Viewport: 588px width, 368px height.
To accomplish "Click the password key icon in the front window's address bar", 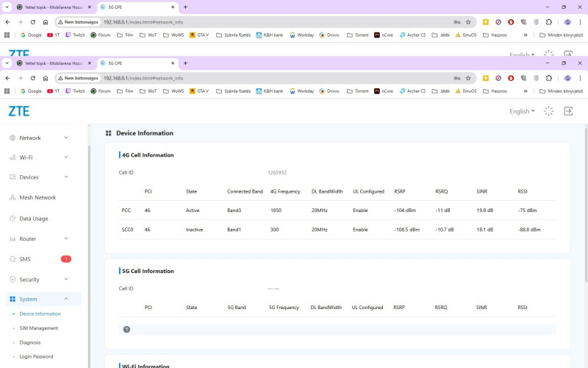I will pos(456,78).
